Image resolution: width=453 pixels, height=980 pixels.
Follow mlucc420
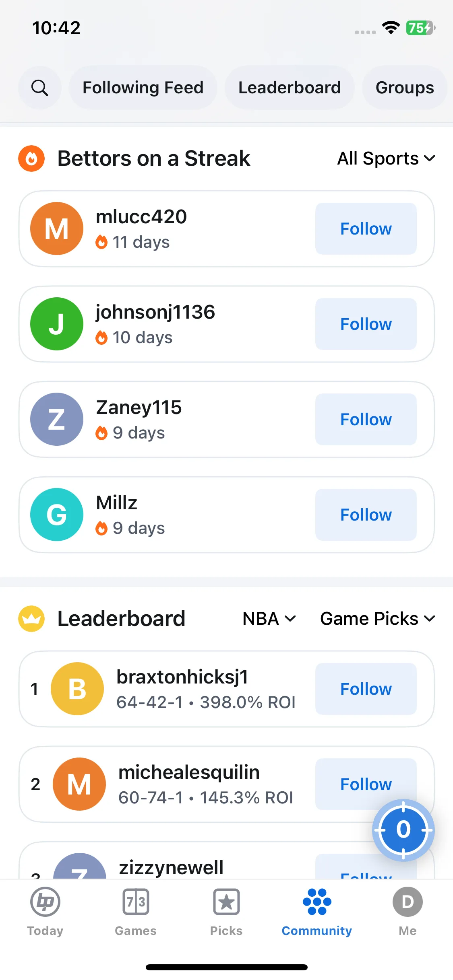coord(366,229)
